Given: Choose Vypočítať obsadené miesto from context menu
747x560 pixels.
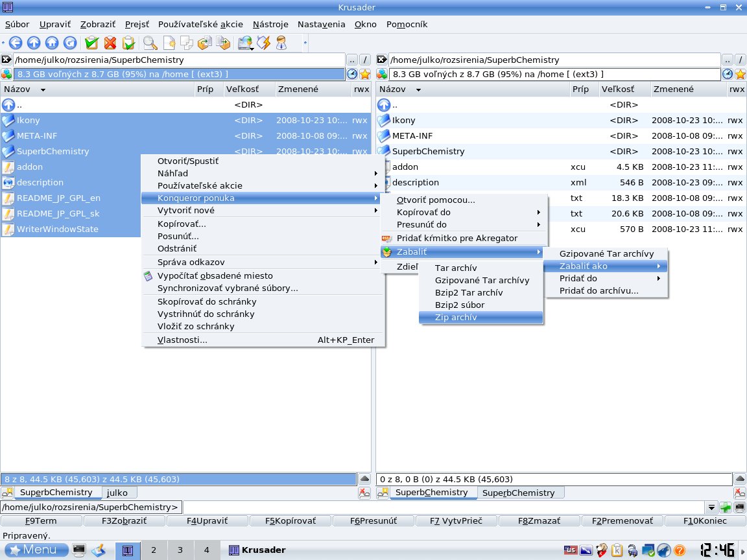Looking at the screenshot, I should 263,275.
